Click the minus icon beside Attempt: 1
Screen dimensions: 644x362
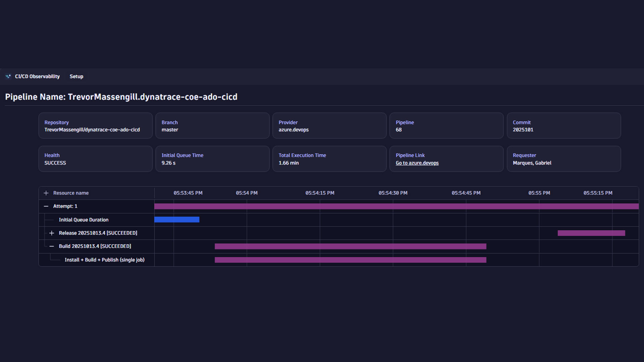[46, 206]
